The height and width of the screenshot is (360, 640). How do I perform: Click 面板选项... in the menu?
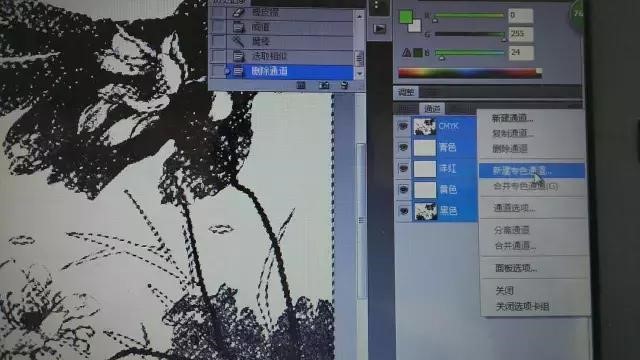[516, 268]
